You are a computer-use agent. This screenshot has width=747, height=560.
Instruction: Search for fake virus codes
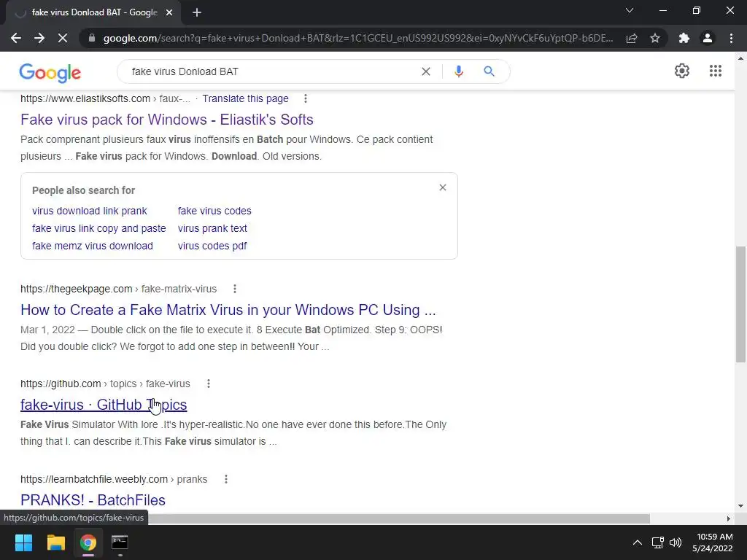click(x=214, y=211)
